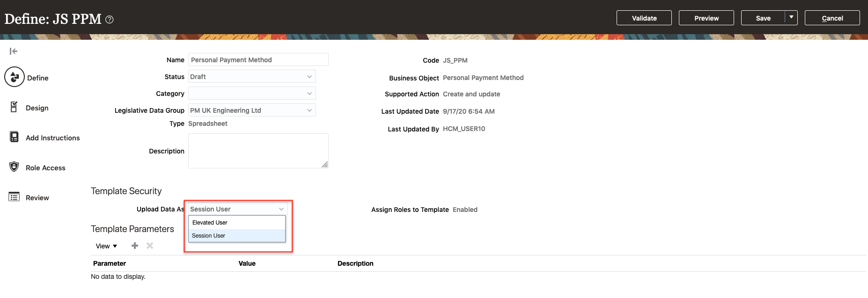Choose Session User from the list
The height and width of the screenshot is (298, 868).
pyautogui.click(x=209, y=236)
